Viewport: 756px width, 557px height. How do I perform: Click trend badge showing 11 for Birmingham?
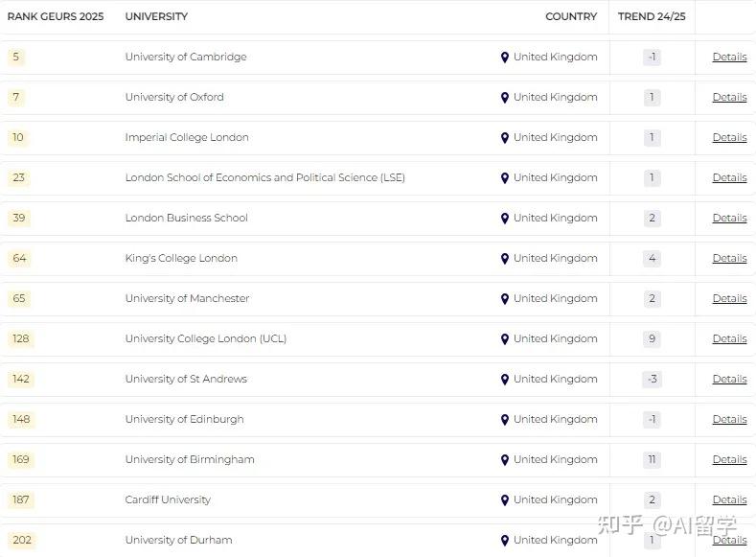tap(653, 460)
